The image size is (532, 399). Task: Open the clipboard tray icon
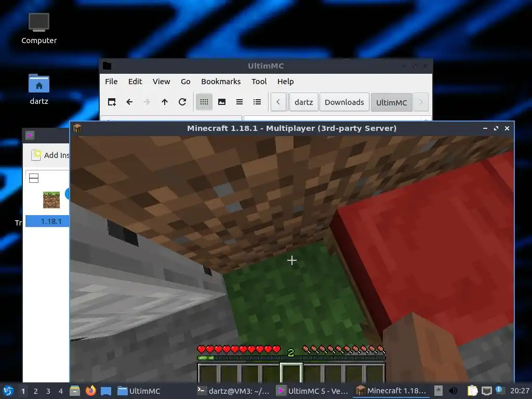(472, 391)
